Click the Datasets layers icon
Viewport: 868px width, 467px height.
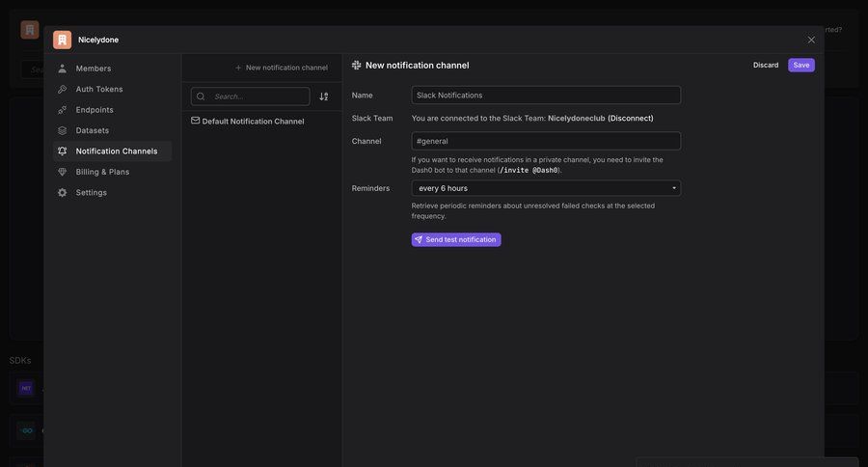[x=63, y=130]
